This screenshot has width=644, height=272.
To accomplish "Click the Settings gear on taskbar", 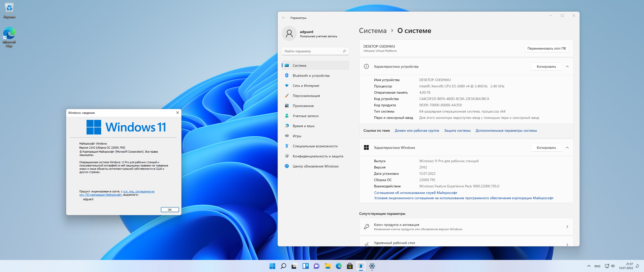I will (372, 266).
